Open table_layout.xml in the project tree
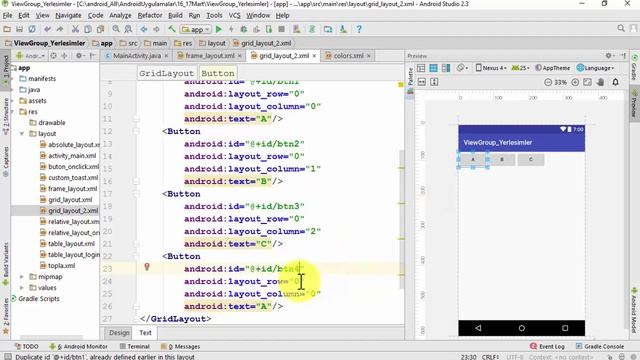 coord(71,244)
